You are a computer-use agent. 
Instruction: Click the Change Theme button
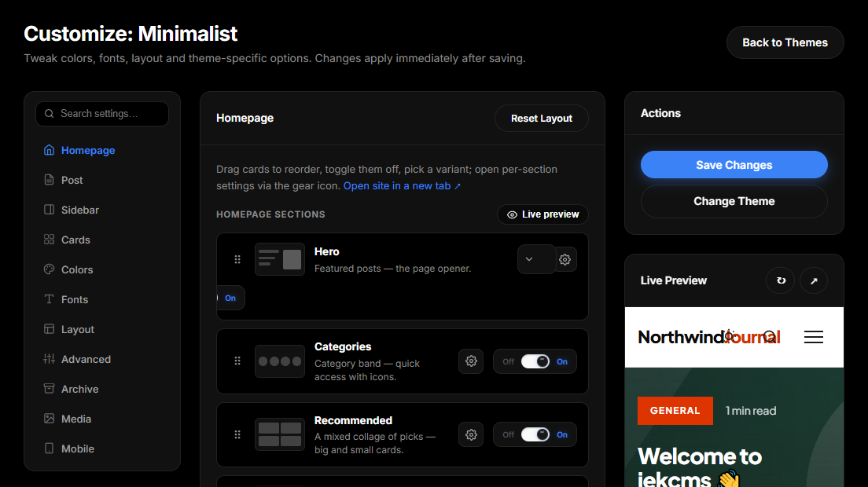pyautogui.click(x=734, y=201)
